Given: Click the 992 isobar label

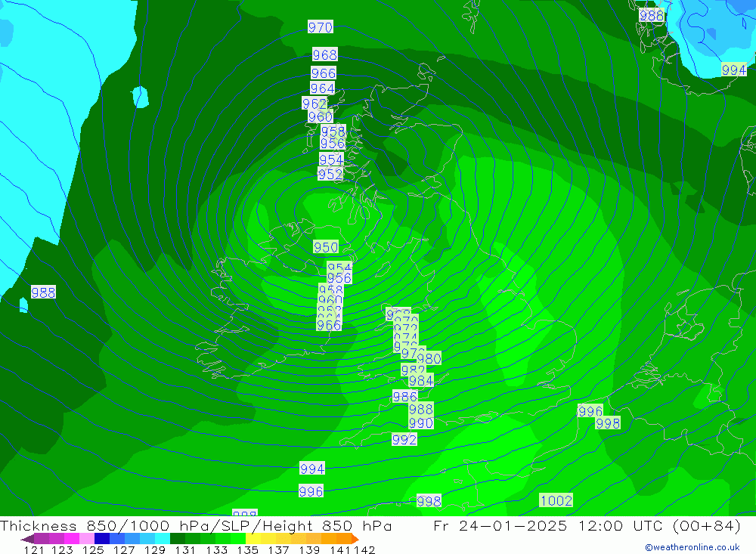Looking at the screenshot, I should click(x=404, y=439).
